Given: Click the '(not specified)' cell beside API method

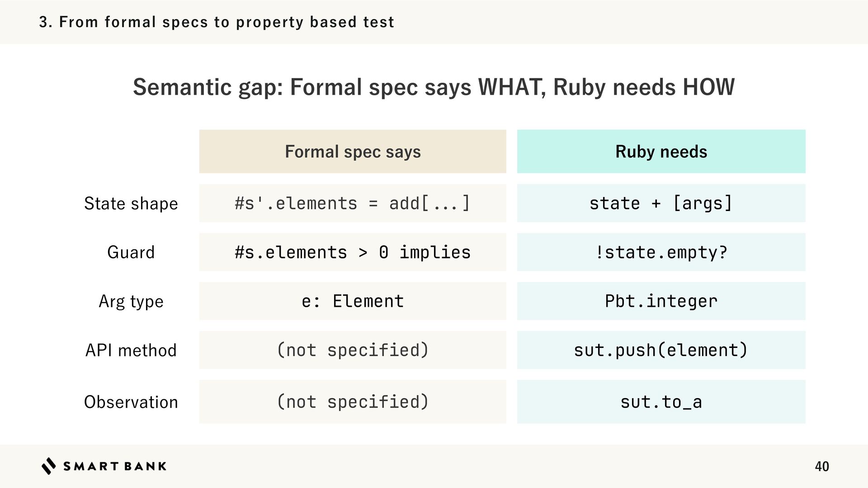Looking at the screenshot, I should pyautogui.click(x=353, y=350).
